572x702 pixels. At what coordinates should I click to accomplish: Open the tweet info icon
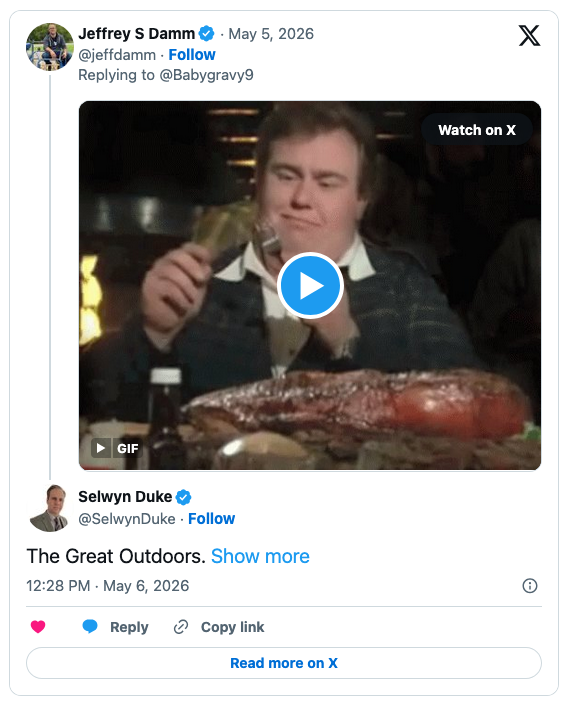pyautogui.click(x=530, y=586)
